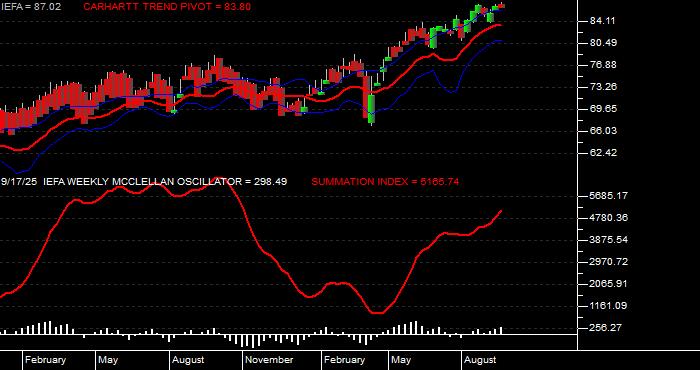The width and height of the screenshot is (700, 370).
Task: Click the 4780.36 summation axis value
Action: (609, 218)
